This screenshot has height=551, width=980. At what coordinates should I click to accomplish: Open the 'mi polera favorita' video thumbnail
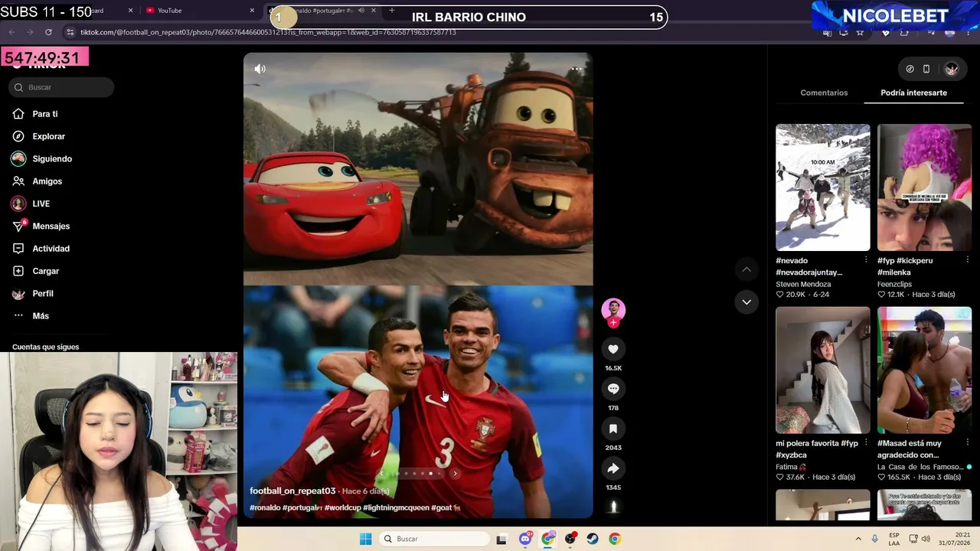click(823, 370)
